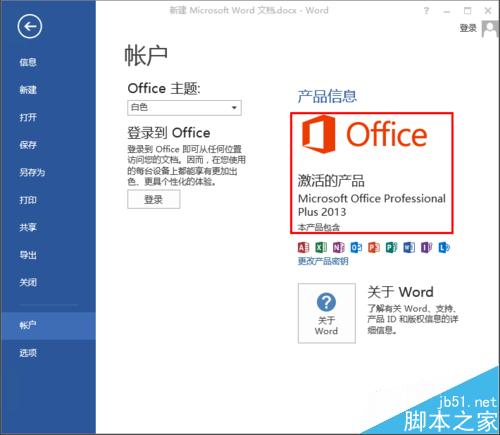Click the OneNote app icon
Viewport: 500px width, 435px height.
tap(339, 247)
